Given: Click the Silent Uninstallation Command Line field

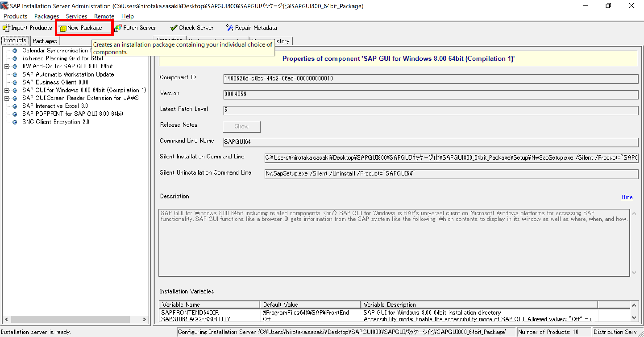Looking at the screenshot, I should (451, 174).
